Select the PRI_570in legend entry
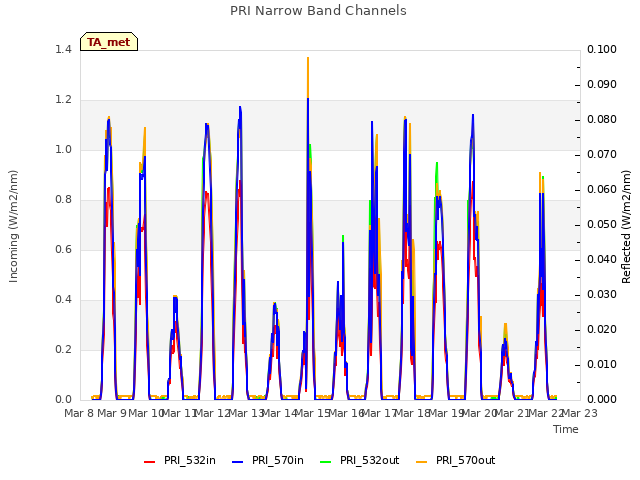 coord(268,461)
